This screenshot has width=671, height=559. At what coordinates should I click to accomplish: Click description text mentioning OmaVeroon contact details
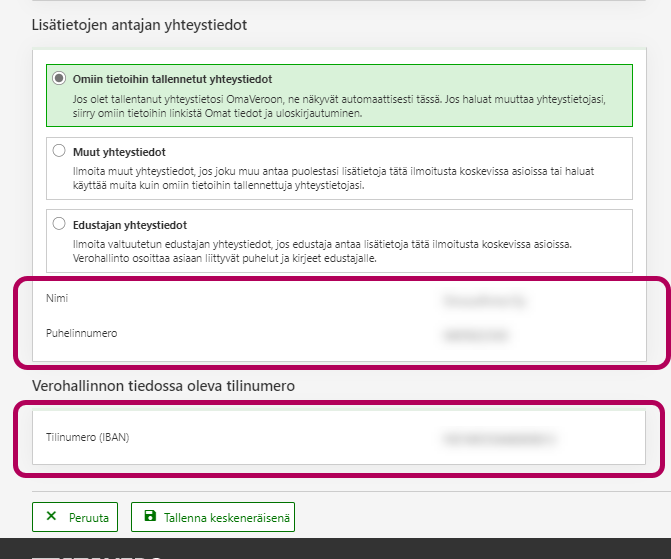(x=340, y=107)
